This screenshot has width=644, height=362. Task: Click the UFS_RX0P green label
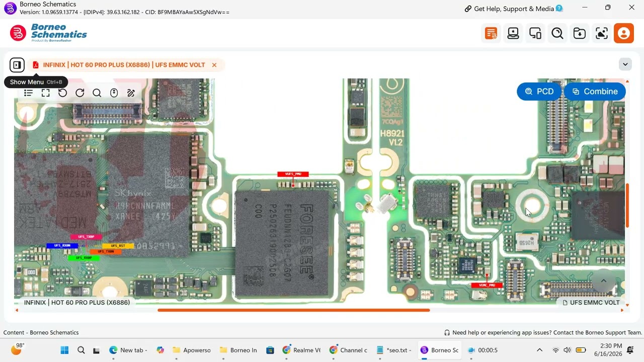[84, 257]
